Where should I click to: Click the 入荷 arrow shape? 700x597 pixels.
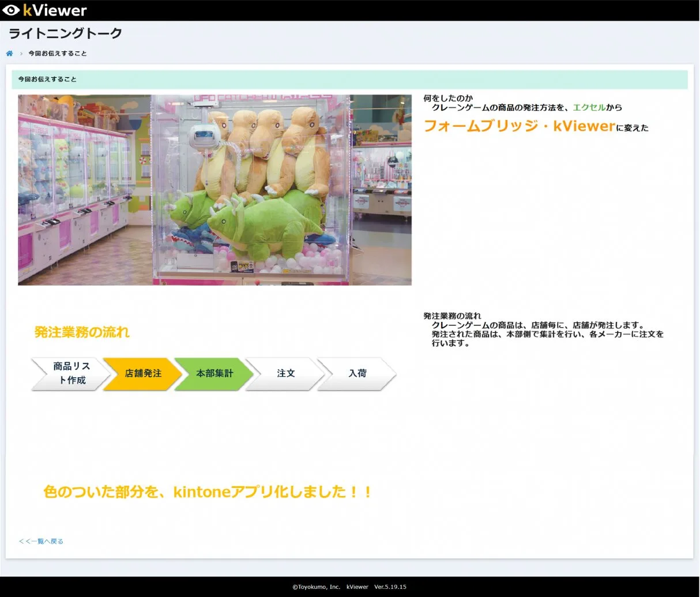click(357, 373)
